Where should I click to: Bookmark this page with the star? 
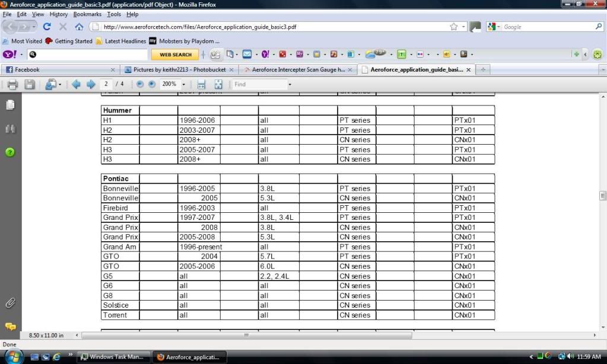point(454,27)
